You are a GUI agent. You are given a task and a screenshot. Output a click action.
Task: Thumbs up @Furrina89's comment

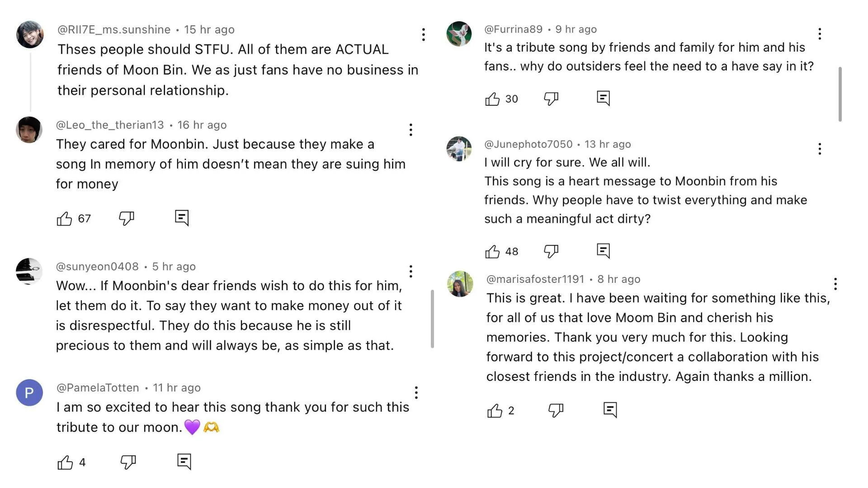pos(492,99)
